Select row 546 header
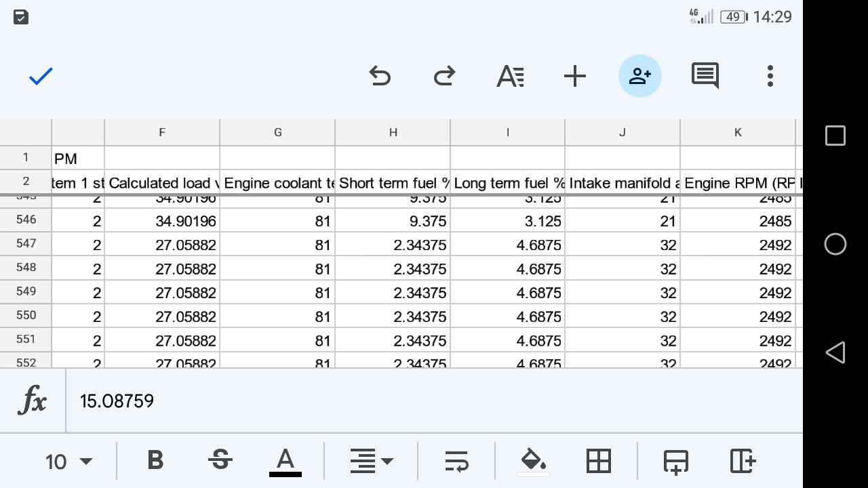 point(26,220)
